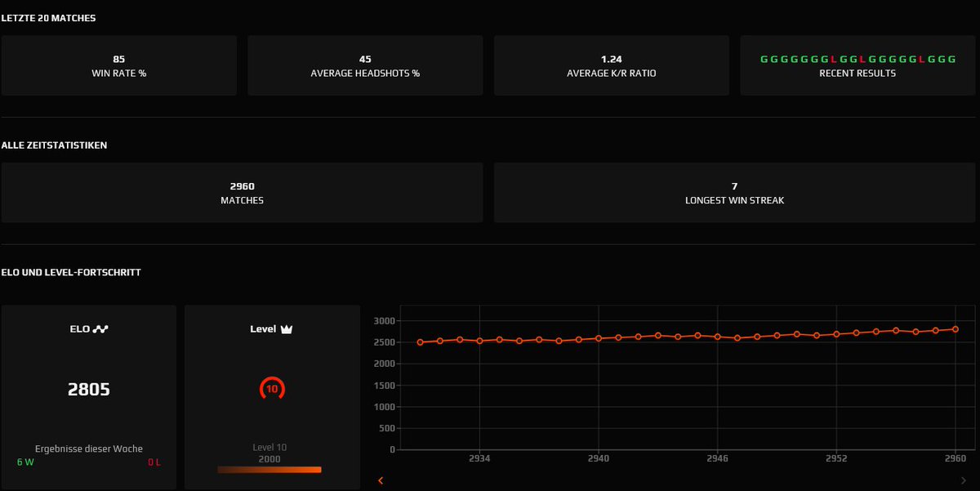Click the '6 W' weekly wins text
The width and height of the screenshot is (980, 491).
25,462
